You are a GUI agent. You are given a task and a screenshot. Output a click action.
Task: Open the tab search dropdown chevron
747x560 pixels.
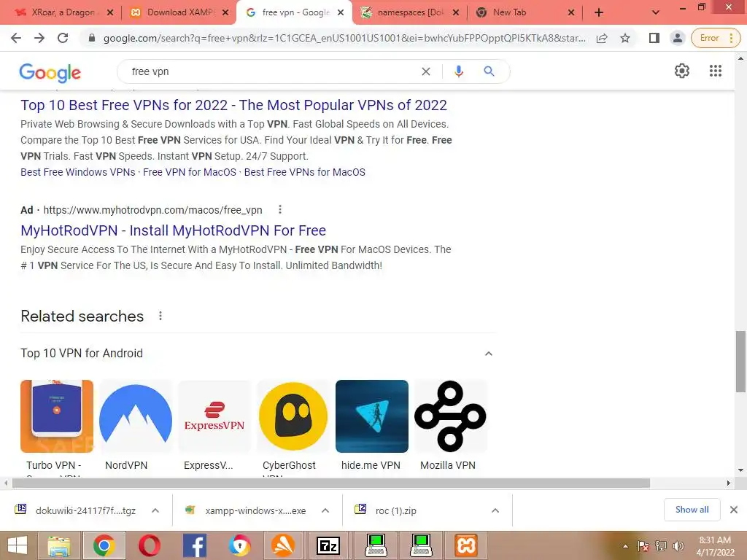tap(656, 13)
